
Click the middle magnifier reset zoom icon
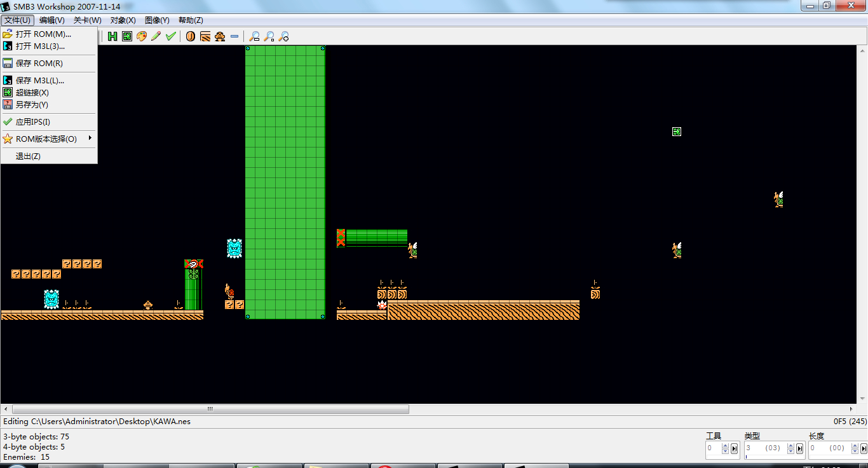[269, 36]
